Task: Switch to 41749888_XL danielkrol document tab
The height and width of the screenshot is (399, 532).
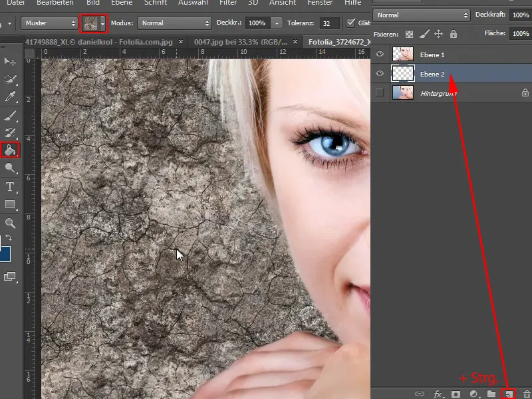Action: click(98, 42)
